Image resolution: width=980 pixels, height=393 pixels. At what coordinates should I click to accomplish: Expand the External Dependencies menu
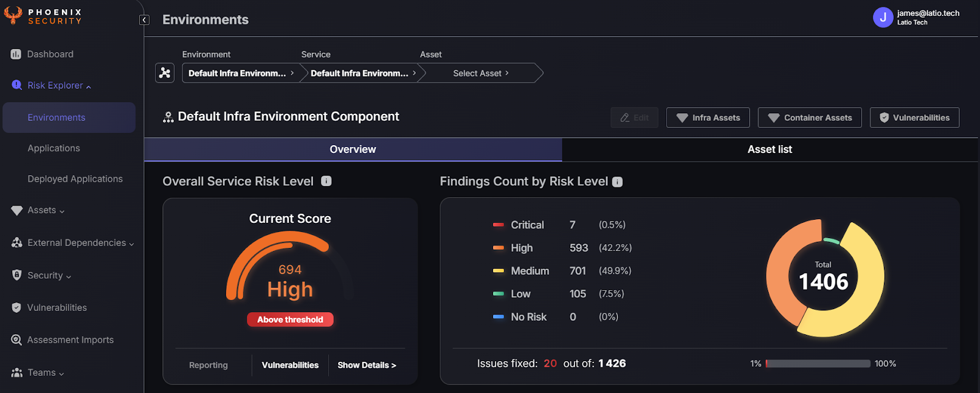click(77, 243)
